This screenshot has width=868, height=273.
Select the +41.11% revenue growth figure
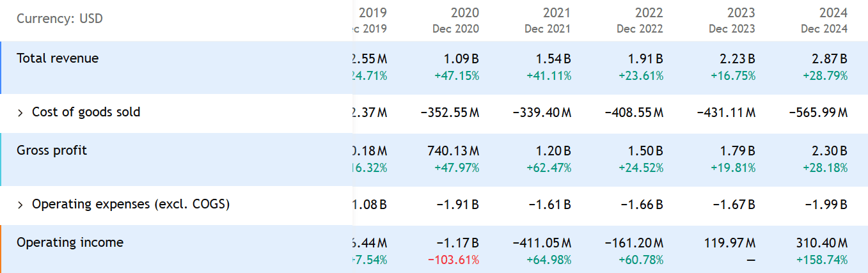(548, 75)
